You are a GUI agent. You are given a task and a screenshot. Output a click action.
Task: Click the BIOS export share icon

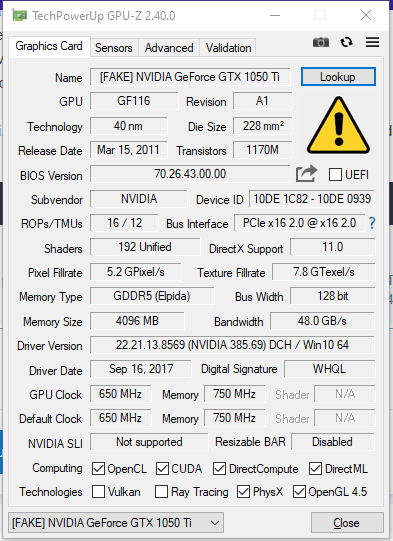coord(306,174)
